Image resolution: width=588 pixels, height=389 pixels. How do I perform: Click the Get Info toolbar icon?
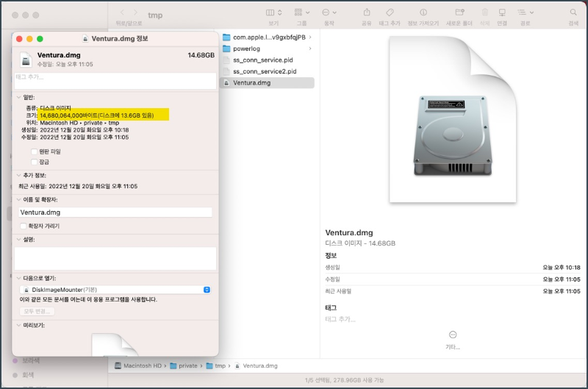(423, 13)
